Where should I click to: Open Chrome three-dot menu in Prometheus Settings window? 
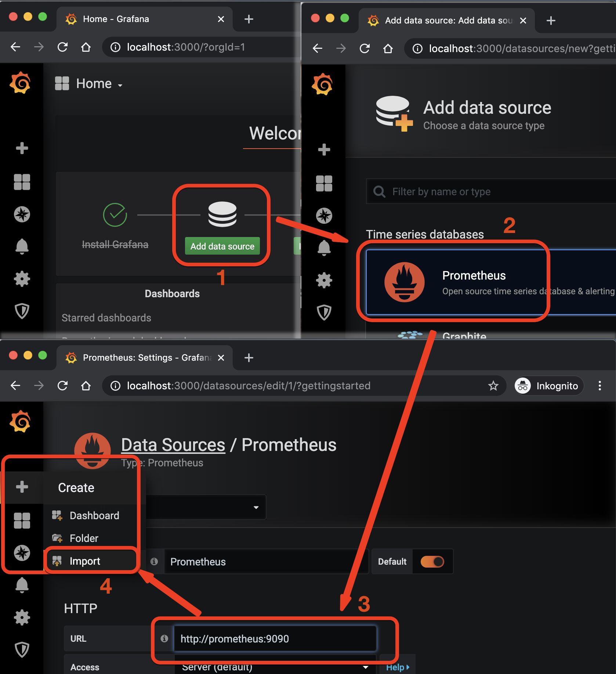coord(600,386)
